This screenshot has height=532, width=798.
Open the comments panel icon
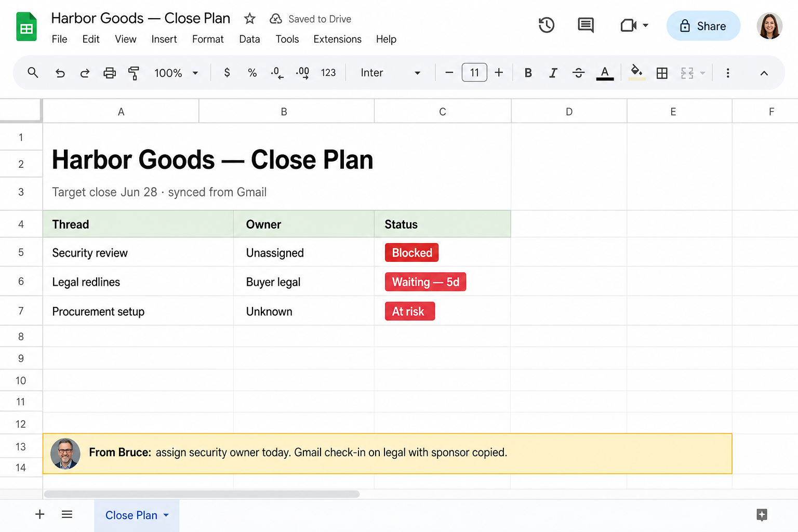[586, 25]
